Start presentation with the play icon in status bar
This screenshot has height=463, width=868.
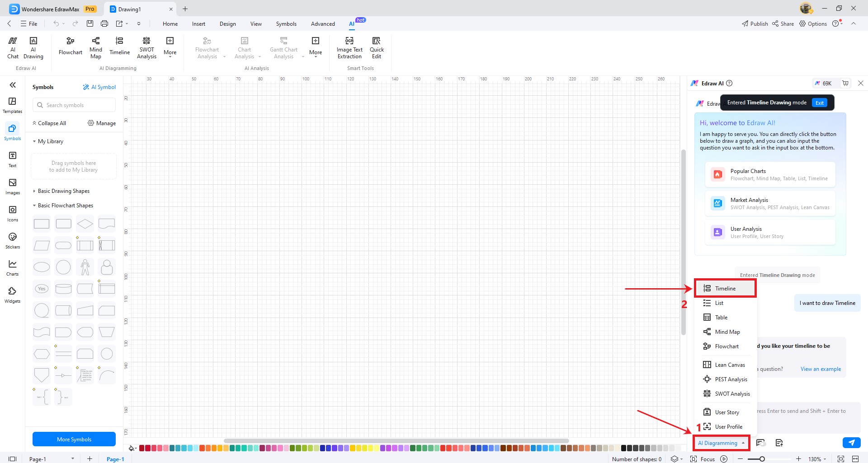724,459
